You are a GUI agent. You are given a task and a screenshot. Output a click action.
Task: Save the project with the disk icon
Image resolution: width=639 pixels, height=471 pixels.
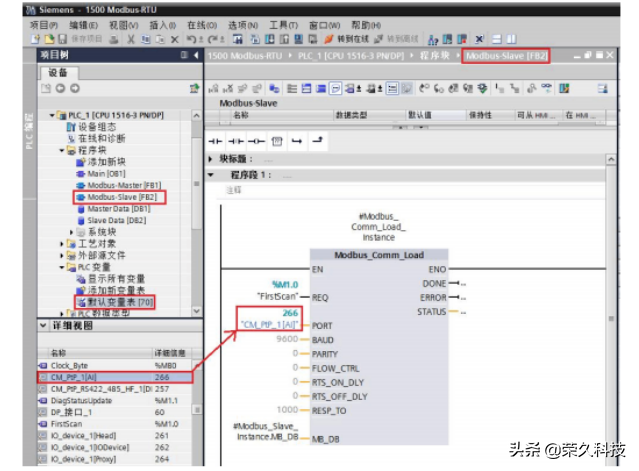pyautogui.click(x=62, y=40)
